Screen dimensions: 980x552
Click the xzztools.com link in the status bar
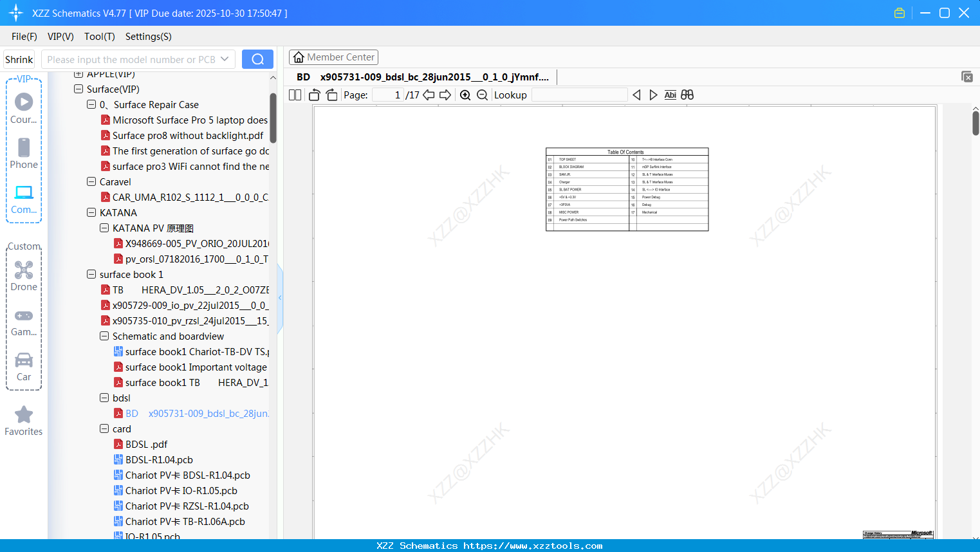point(533,546)
